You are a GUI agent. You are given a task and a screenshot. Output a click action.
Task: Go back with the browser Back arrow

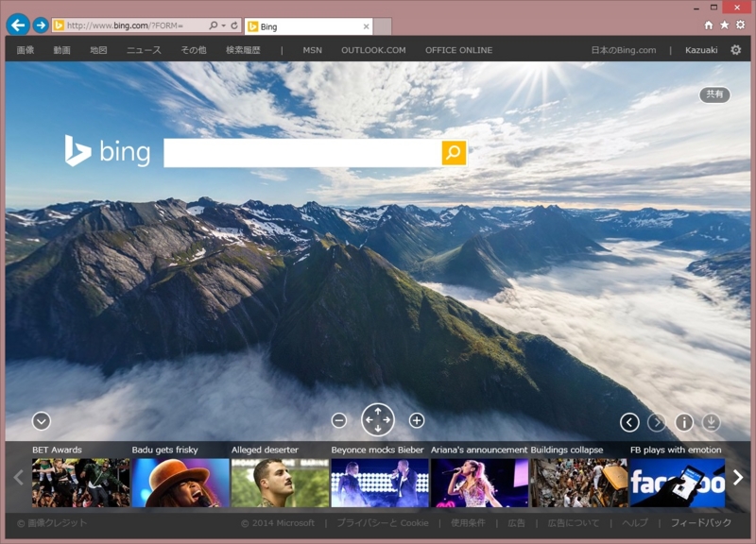(x=18, y=25)
